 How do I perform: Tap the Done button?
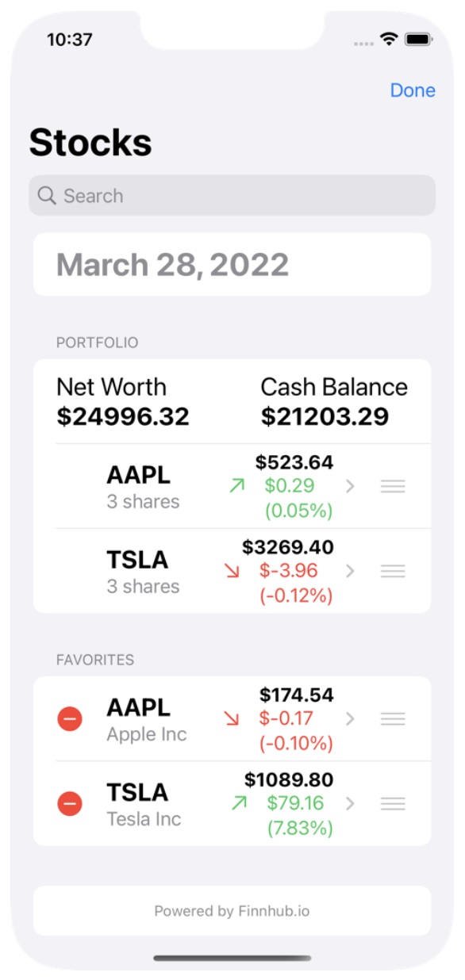[412, 90]
